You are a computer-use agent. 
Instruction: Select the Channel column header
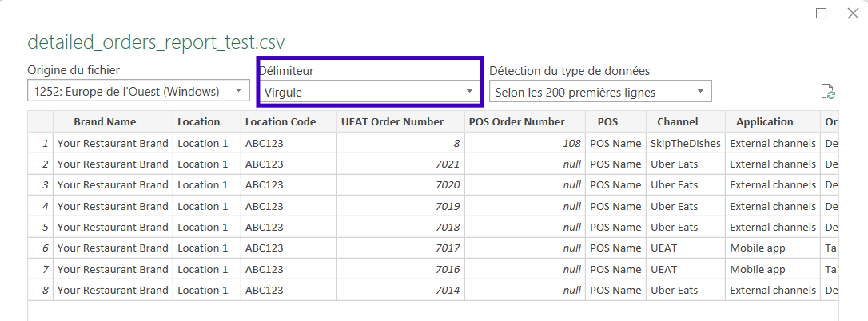click(x=685, y=121)
